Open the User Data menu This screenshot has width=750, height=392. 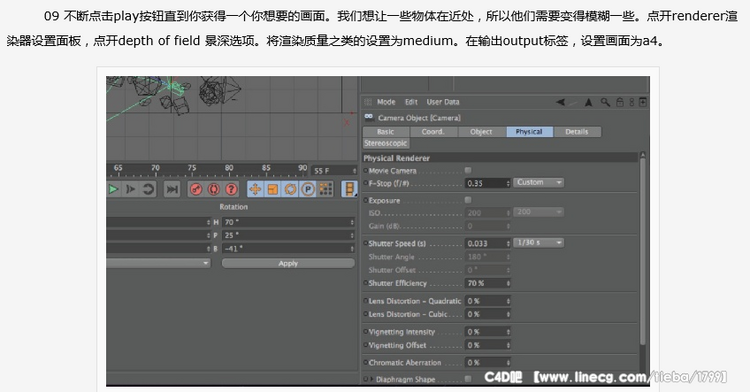coord(443,102)
